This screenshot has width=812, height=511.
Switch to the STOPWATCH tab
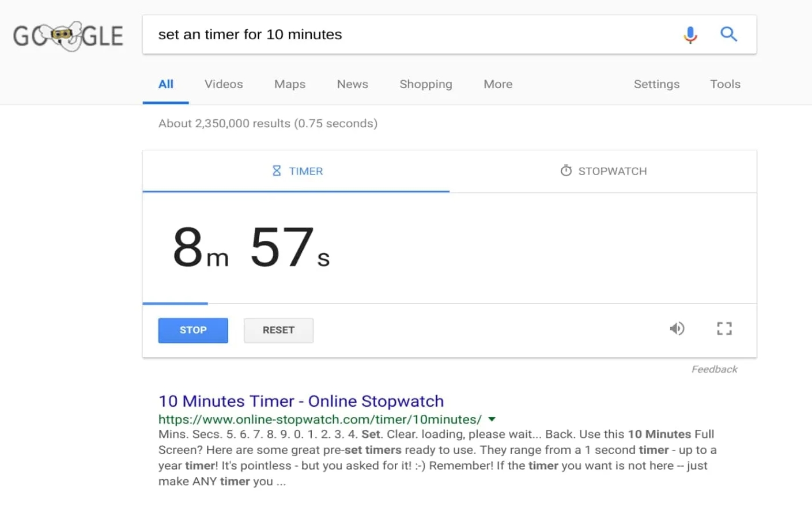point(603,171)
